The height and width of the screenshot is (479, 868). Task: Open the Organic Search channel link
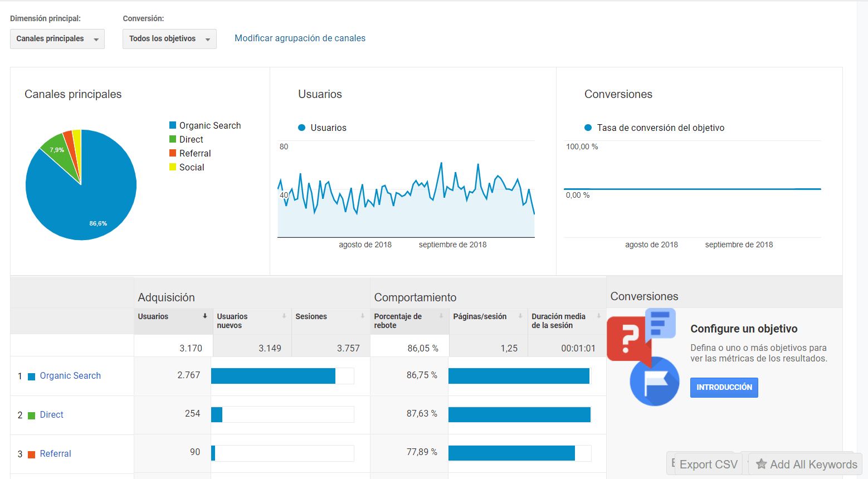click(x=70, y=376)
